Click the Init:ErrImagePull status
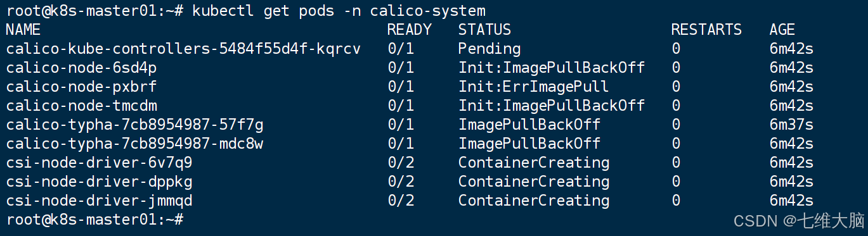 tap(534, 87)
